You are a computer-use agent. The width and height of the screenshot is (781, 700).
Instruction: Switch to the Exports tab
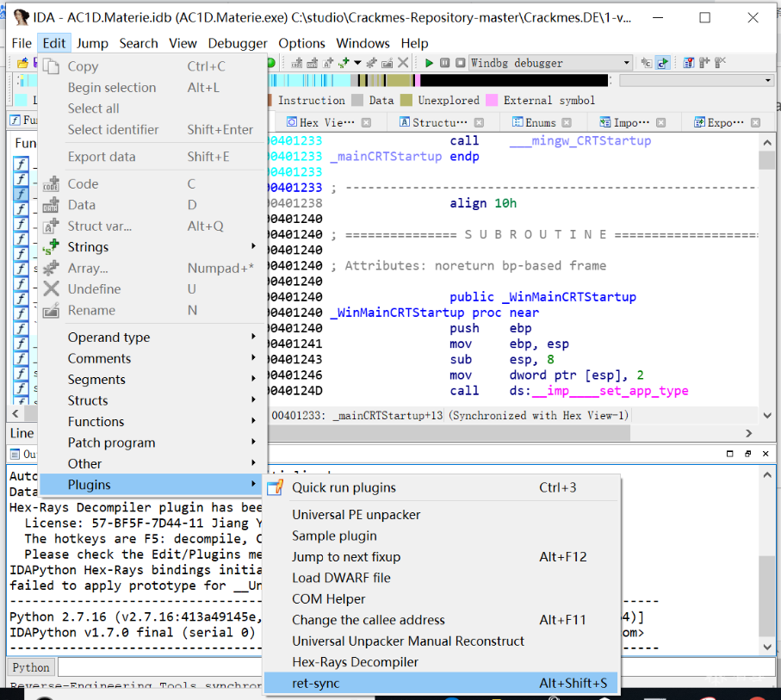click(x=719, y=122)
